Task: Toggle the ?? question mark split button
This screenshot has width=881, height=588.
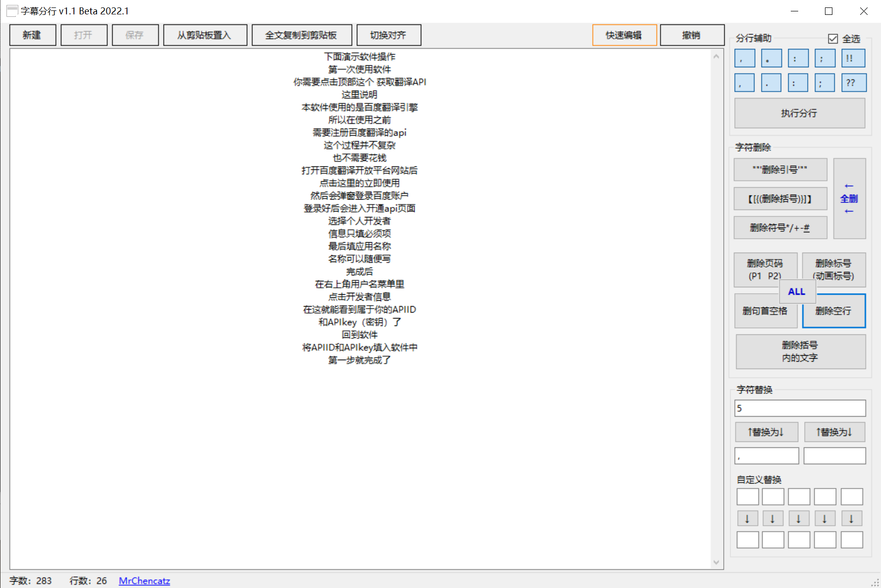Action: [x=854, y=83]
